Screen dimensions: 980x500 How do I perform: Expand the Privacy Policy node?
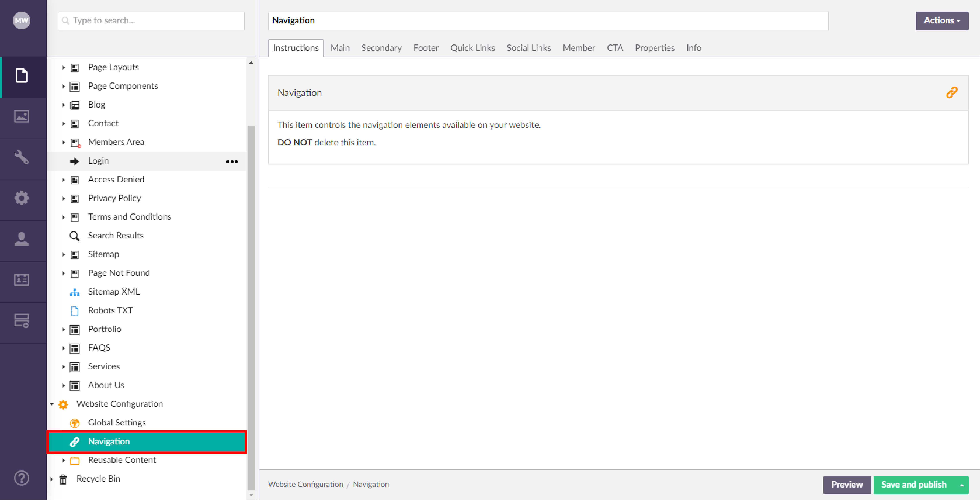(63, 198)
